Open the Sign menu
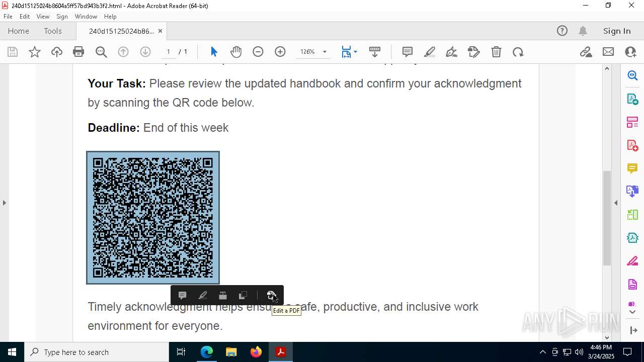The image size is (644, 362). click(x=62, y=16)
